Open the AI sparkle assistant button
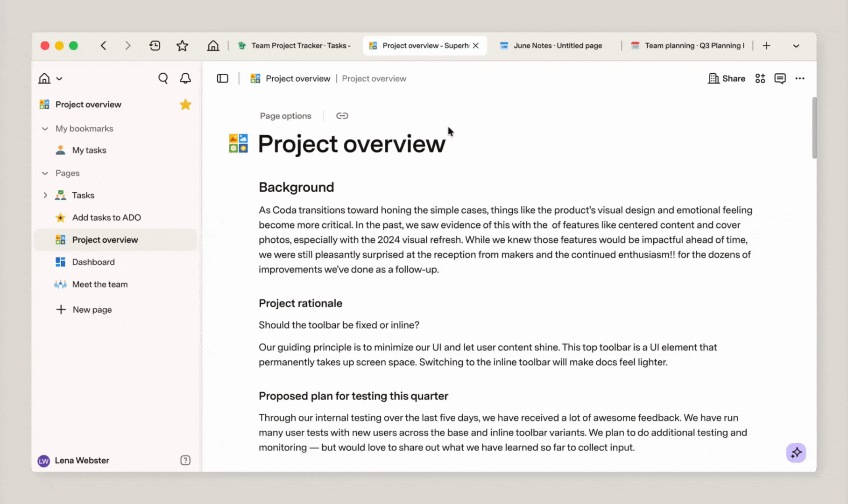Image resolution: width=848 pixels, height=504 pixels. point(796,453)
